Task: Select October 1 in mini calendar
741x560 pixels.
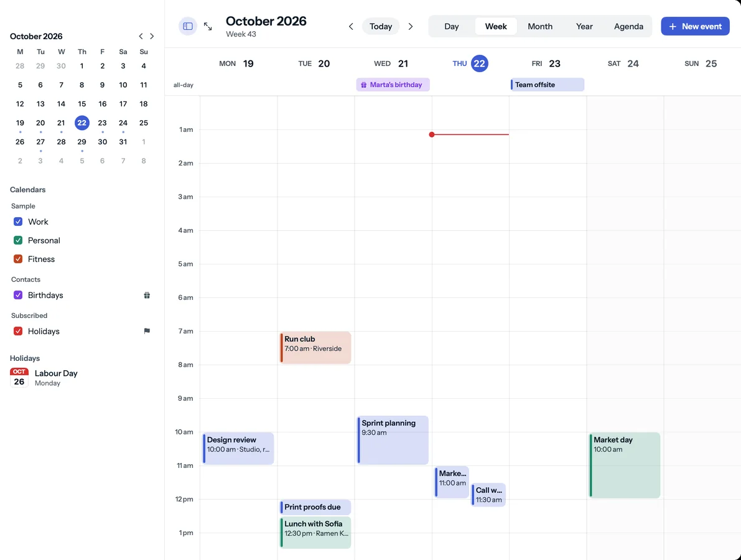Action: click(82, 66)
